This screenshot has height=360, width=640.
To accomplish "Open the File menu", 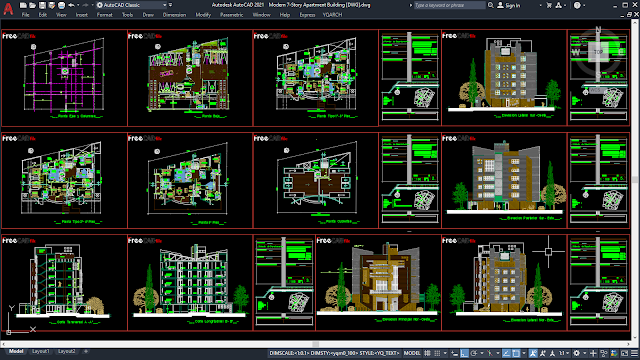I will click(x=25, y=15).
